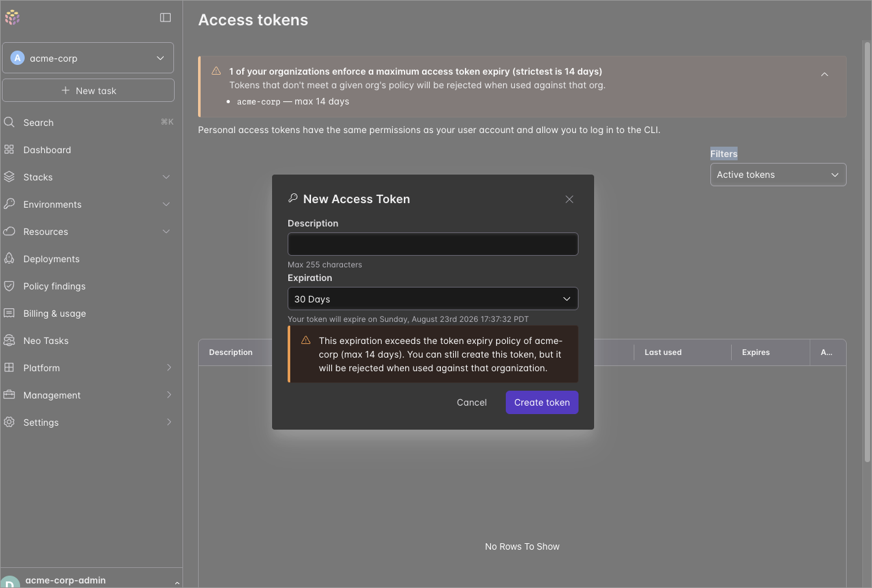Click the warning icon in dialog alert
The image size is (872, 588).
point(306,340)
